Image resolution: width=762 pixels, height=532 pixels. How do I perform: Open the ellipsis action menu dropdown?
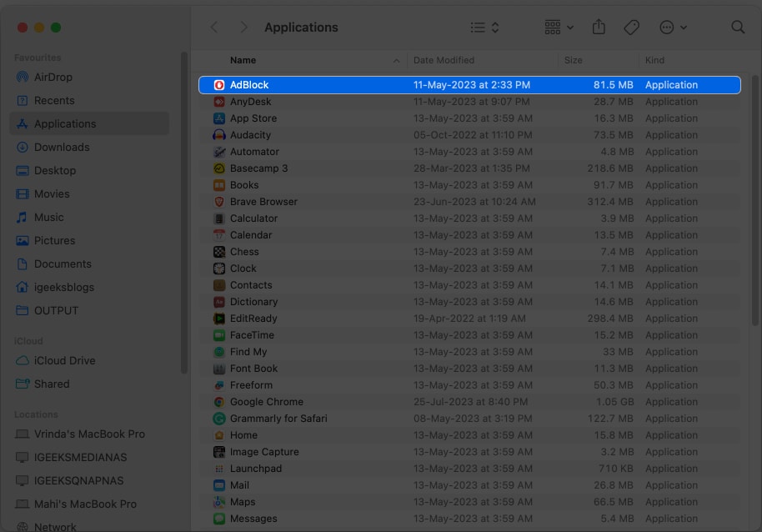pyautogui.click(x=673, y=28)
